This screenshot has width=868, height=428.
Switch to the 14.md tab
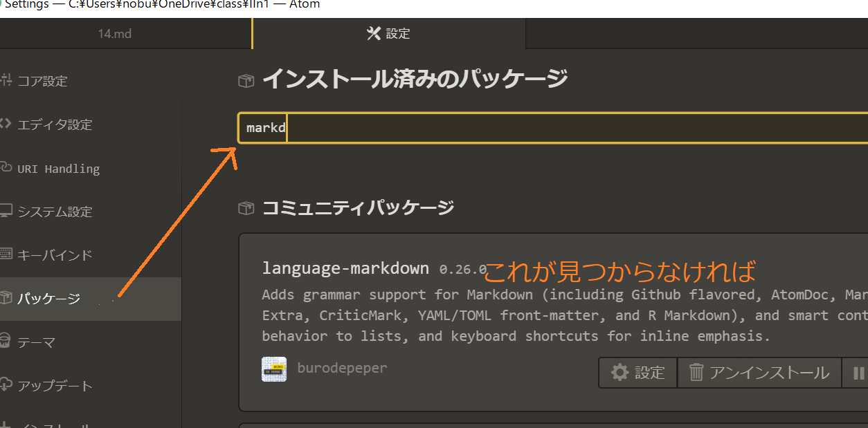click(115, 33)
